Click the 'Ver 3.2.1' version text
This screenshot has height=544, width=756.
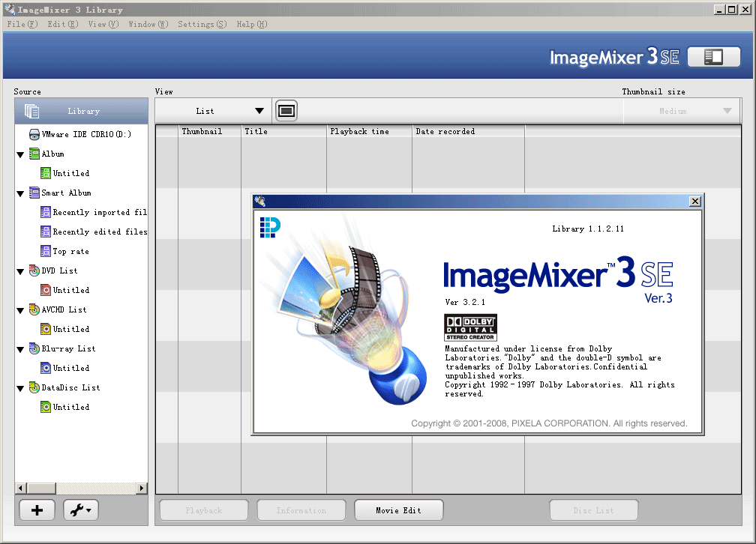click(x=465, y=302)
